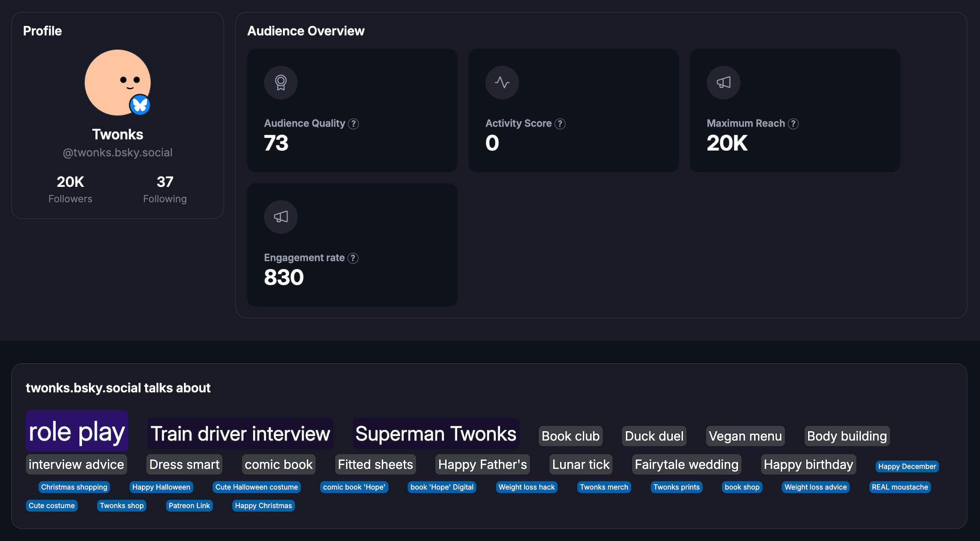Screen dimensions: 980x541
Task: Click the Engagement rate megaphone icon
Action: click(281, 217)
